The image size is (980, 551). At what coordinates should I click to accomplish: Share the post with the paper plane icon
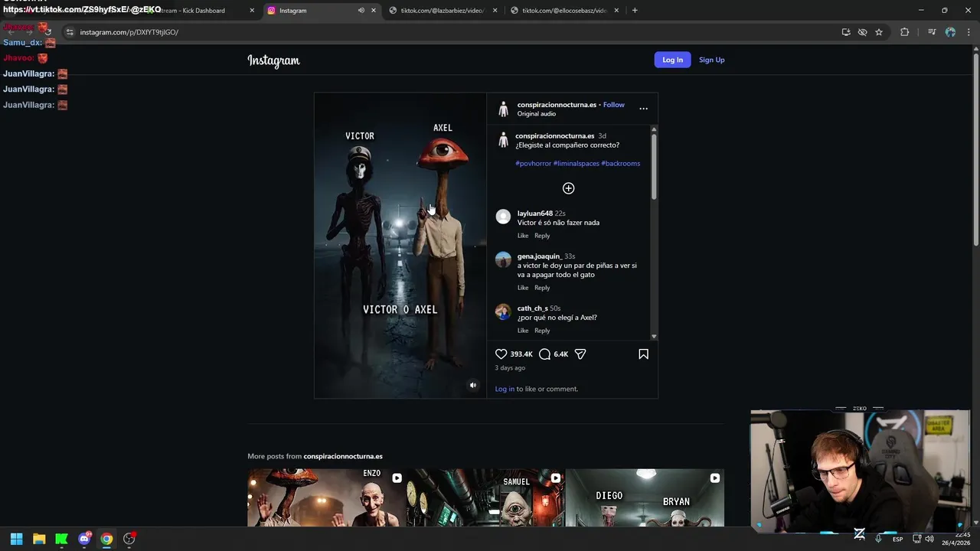point(580,354)
